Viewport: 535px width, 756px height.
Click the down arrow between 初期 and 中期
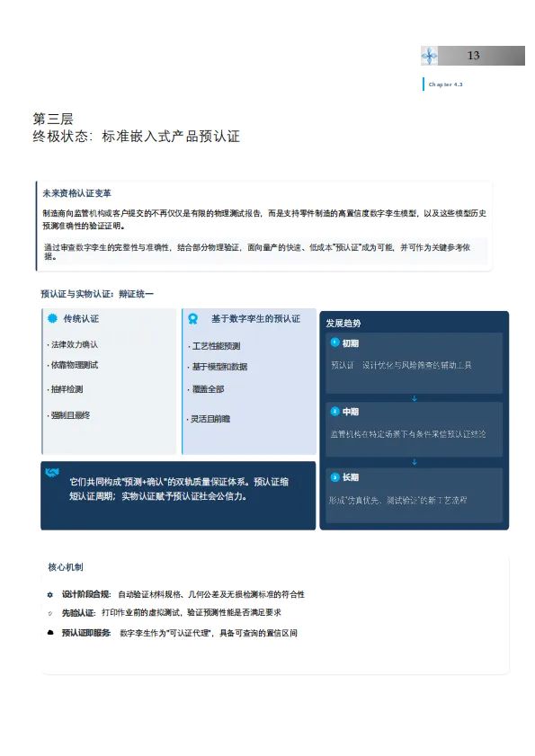point(414,398)
